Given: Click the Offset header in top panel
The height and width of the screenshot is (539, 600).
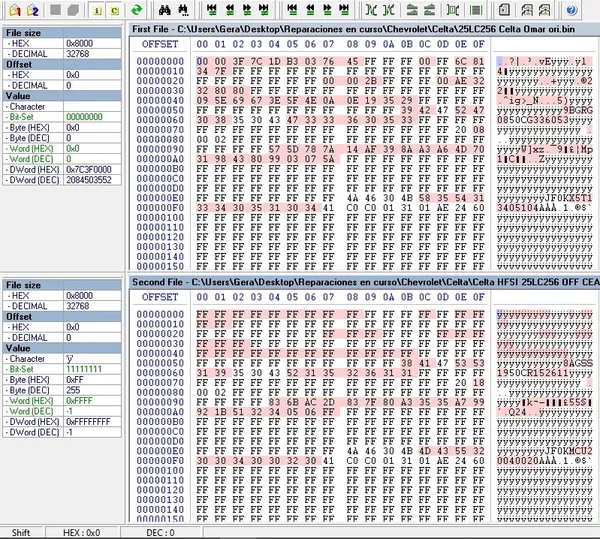Looking at the screenshot, I should tap(62, 64).
